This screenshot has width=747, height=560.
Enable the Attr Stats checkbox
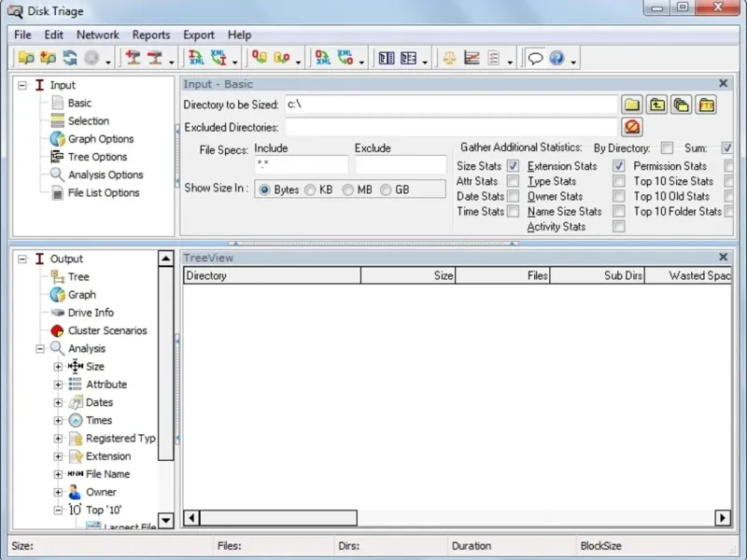[513, 181]
